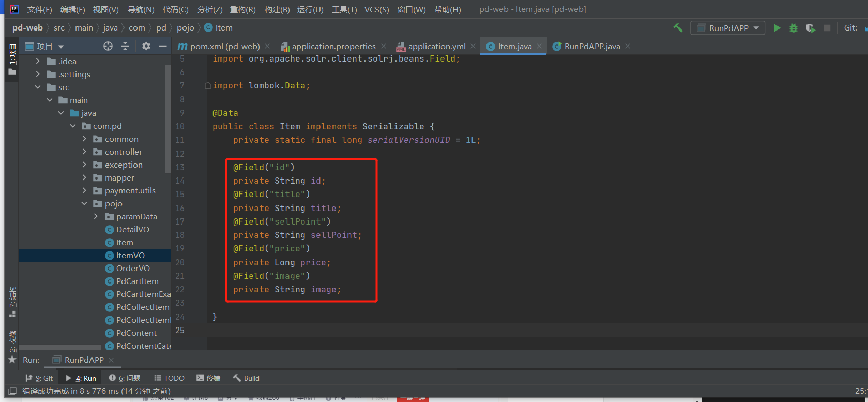This screenshot has width=868, height=402.
Task: Select PdContent class in tree
Action: tap(131, 333)
